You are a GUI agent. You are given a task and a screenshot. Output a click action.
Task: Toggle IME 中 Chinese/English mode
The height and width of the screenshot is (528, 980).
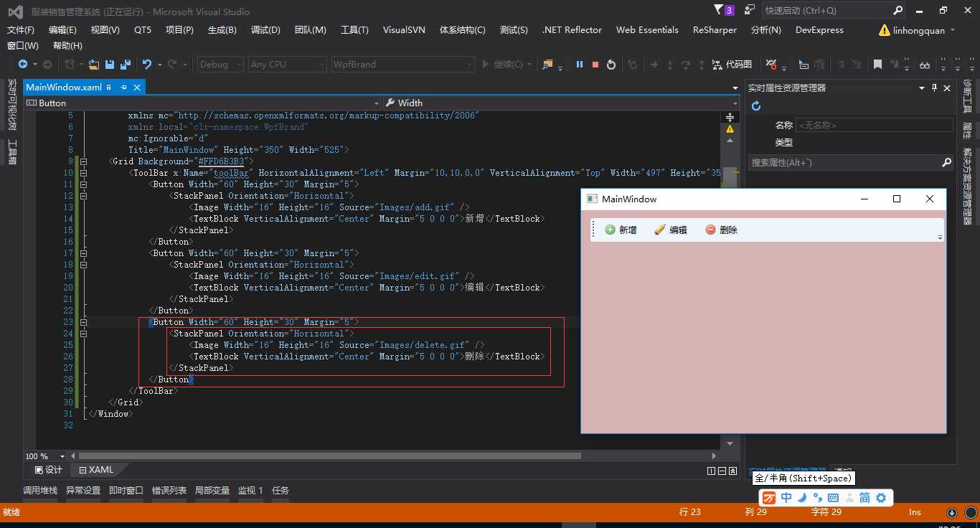786,498
